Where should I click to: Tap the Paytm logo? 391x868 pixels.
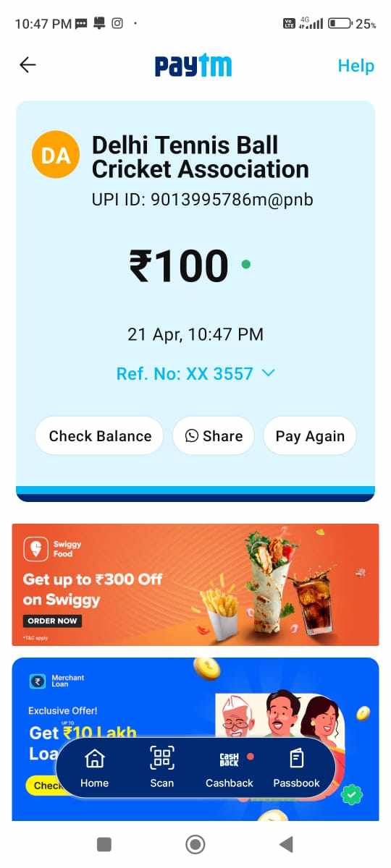pyautogui.click(x=193, y=65)
